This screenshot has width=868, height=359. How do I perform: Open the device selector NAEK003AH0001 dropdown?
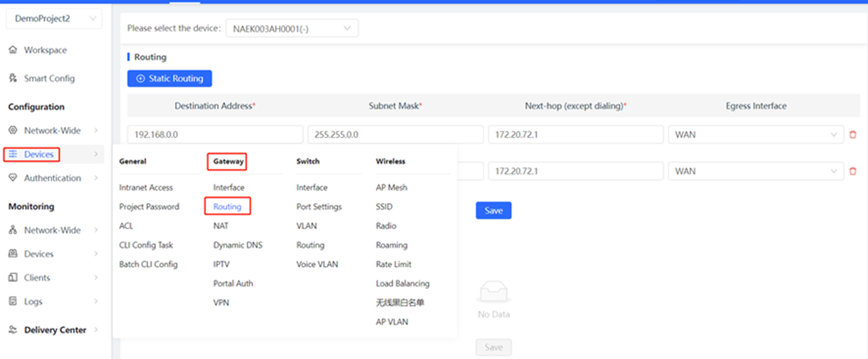292,29
